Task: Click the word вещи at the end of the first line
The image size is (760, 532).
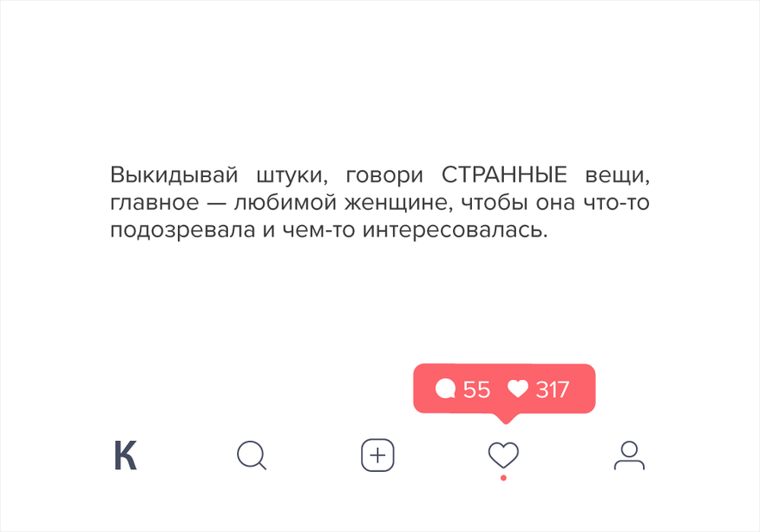Action: click(x=617, y=175)
